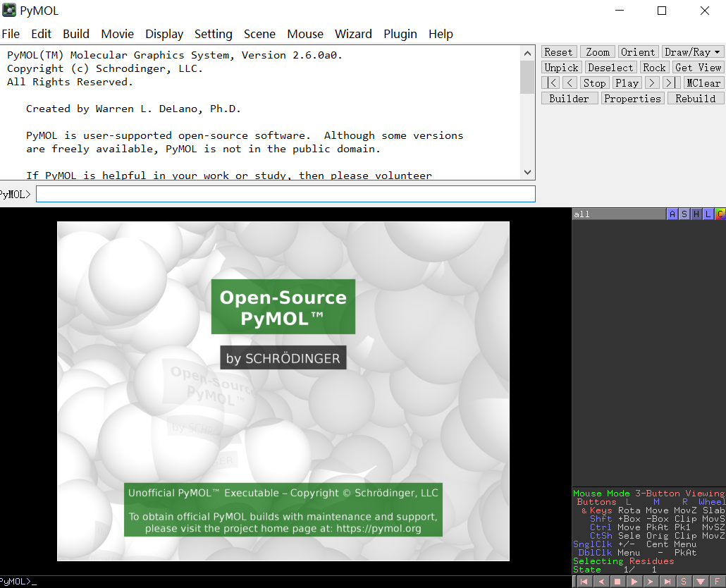Click the Orient button
726x588 pixels.
(638, 52)
